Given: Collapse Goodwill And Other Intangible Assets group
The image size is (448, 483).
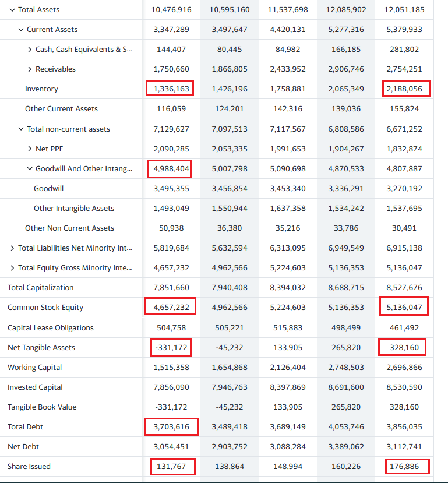Looking at the screenshot, I should click(x=30, y=169).
